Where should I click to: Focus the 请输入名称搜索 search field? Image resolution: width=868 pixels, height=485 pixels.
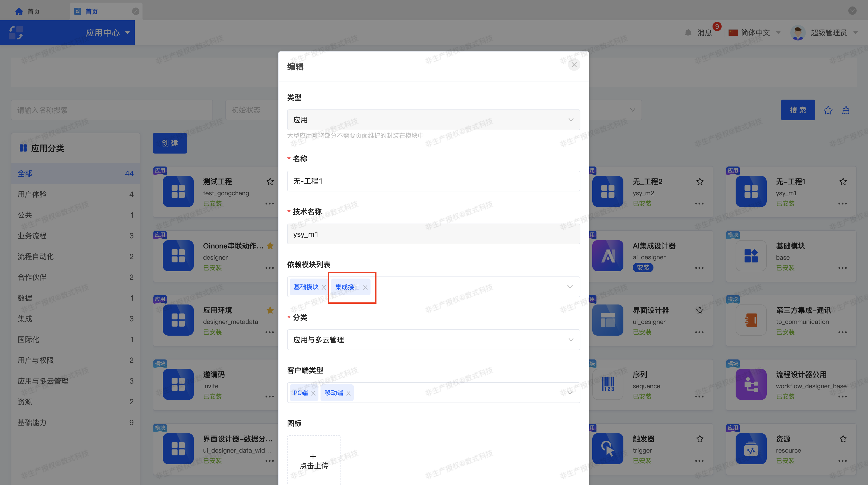[x=112, y=110]
